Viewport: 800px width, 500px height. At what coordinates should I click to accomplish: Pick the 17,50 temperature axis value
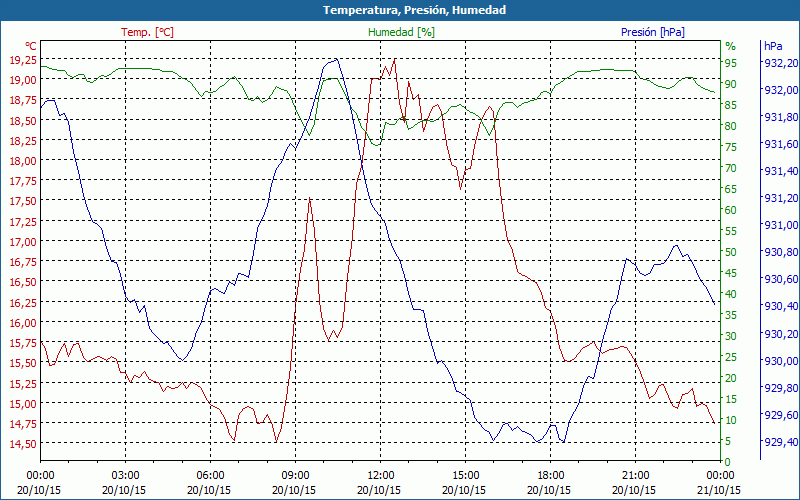[x=23, y=201]
